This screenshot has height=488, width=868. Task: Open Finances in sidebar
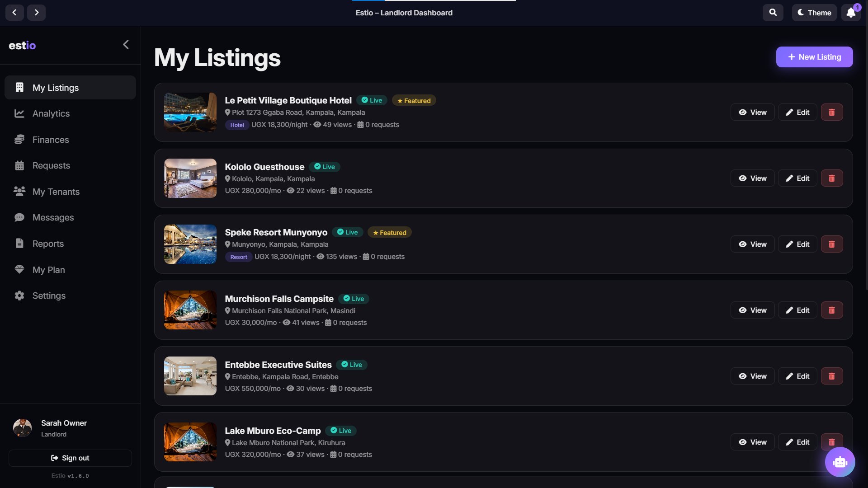tap(70, 140)
